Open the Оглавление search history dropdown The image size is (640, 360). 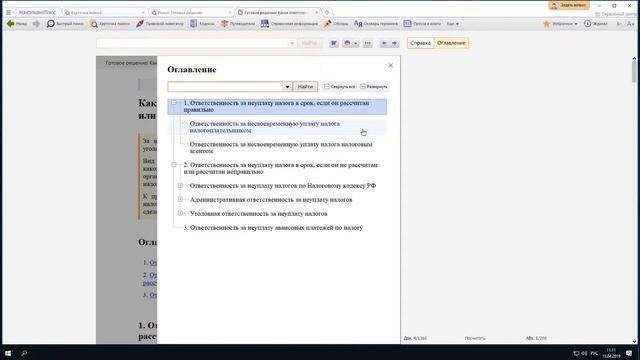tap(287, 87)
